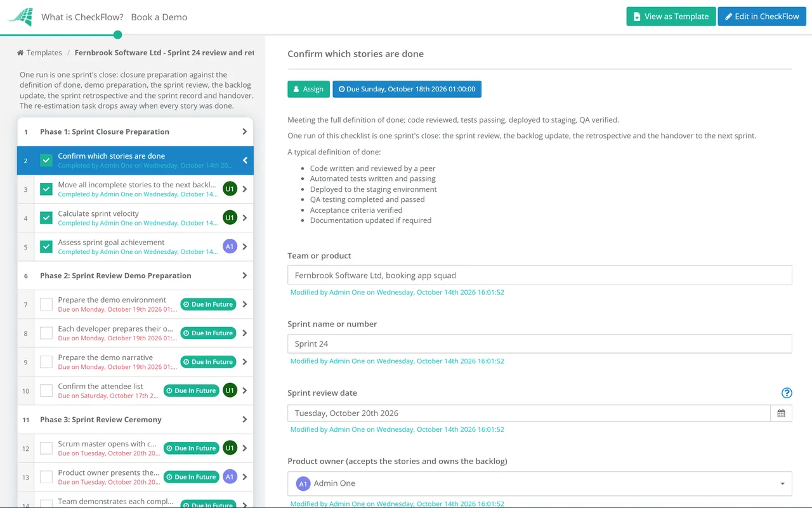Click the Edit in CheckFlow button
The height and width of the screenshot is (508, 812).
tap(762, 17)
